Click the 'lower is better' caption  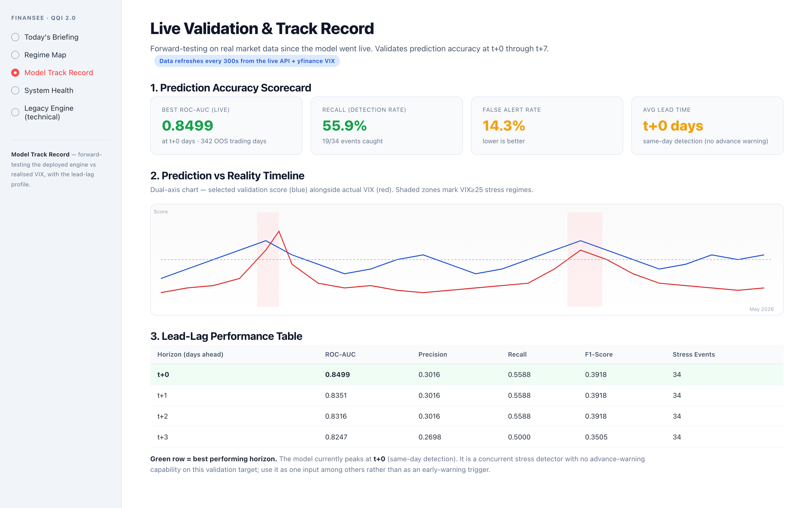[504, 141]
